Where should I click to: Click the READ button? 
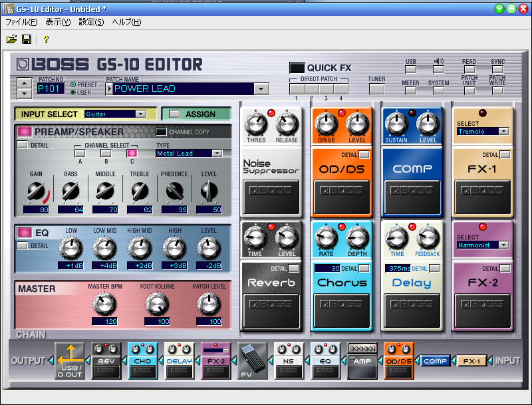pyautogui.click(x=469, y=70)
